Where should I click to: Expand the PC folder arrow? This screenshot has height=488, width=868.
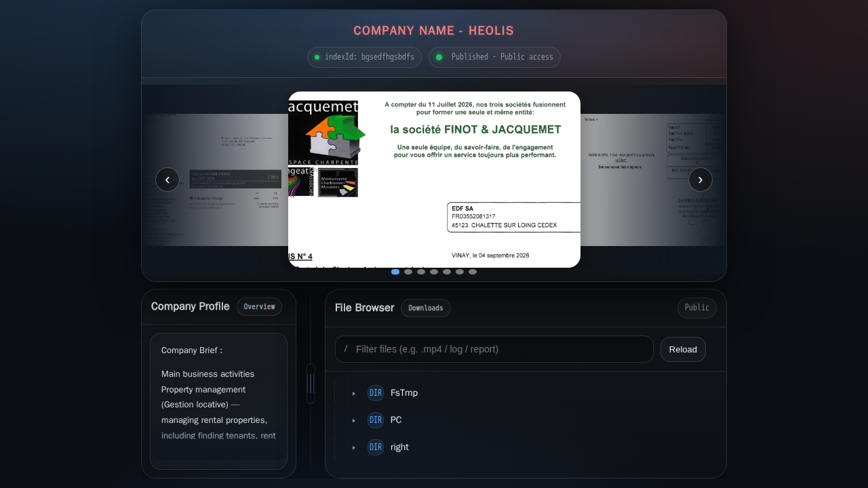click(x=353, y=420)
